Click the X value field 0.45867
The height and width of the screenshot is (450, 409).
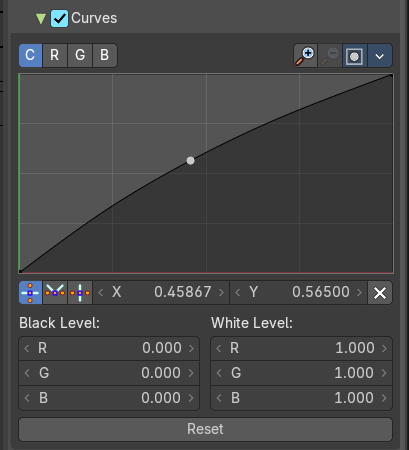[x=161, y=293]
